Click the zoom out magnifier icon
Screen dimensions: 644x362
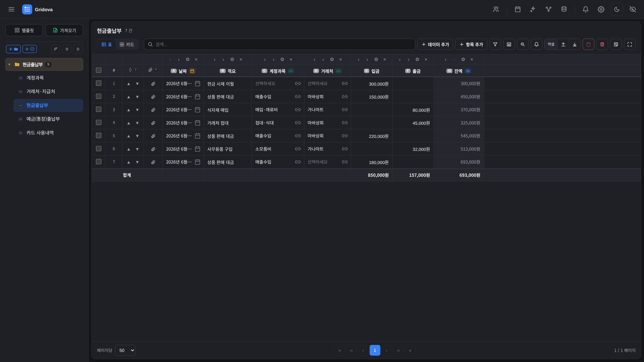pyautogui.click(x=523, y=44)
